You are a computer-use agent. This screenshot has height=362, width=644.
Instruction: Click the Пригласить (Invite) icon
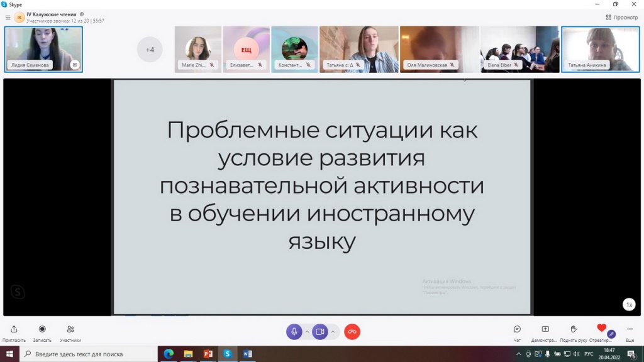14,329
